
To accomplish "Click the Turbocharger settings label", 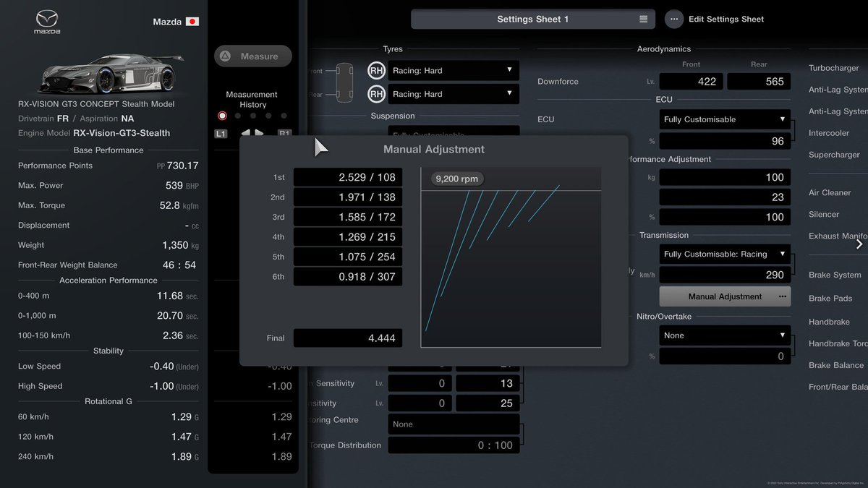I will point(833,68).
